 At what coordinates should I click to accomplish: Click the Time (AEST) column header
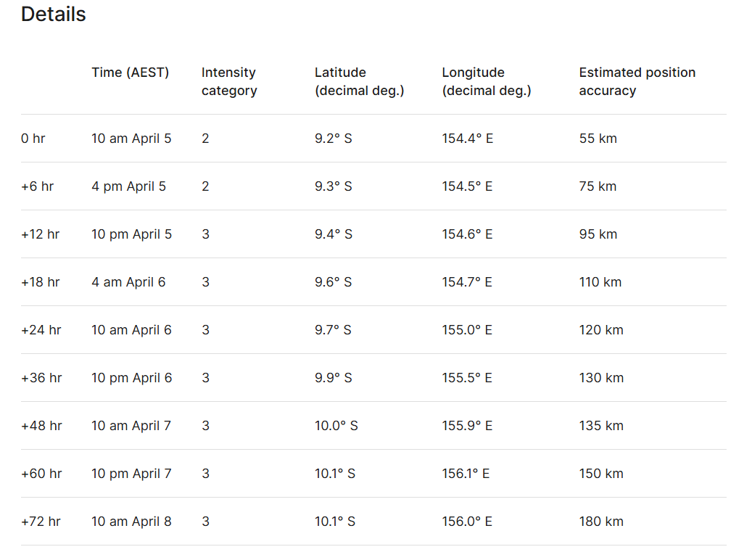pos(130,73)
